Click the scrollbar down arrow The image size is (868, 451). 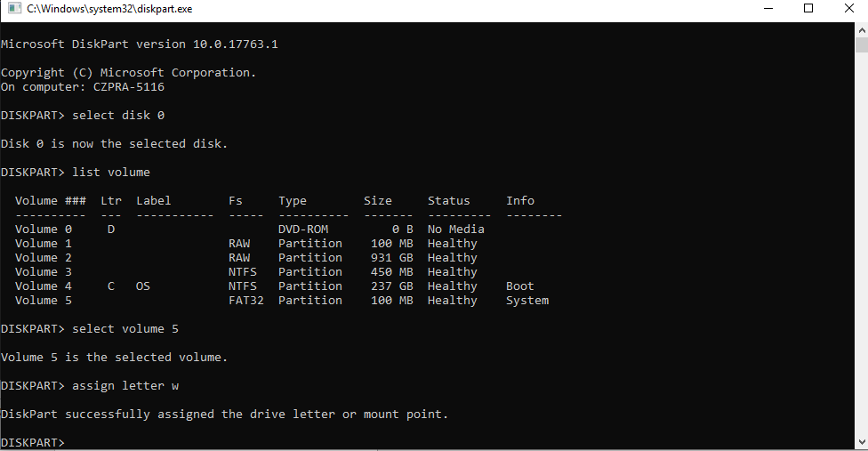[x=862, y=441]
